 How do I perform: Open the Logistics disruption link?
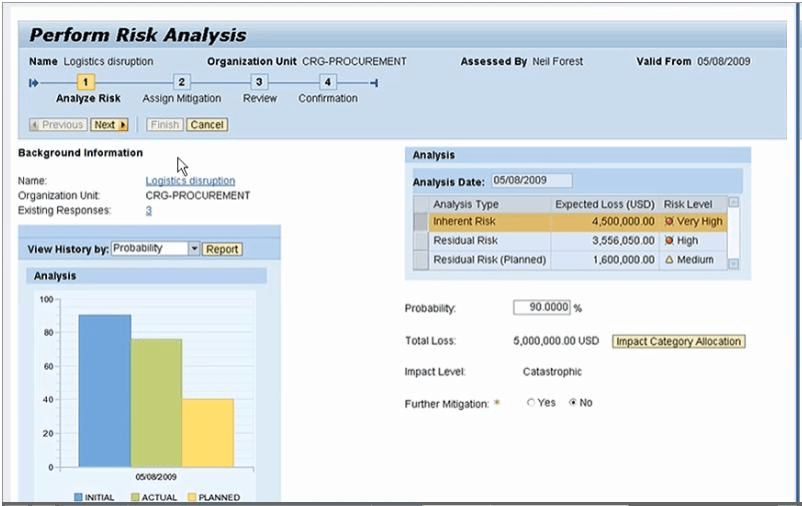(190, 181)
